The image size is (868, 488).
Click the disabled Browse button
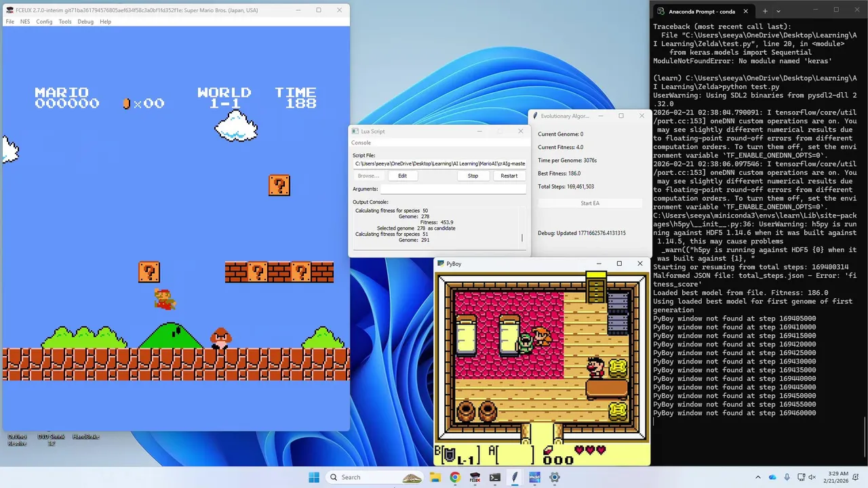(368, 176)
